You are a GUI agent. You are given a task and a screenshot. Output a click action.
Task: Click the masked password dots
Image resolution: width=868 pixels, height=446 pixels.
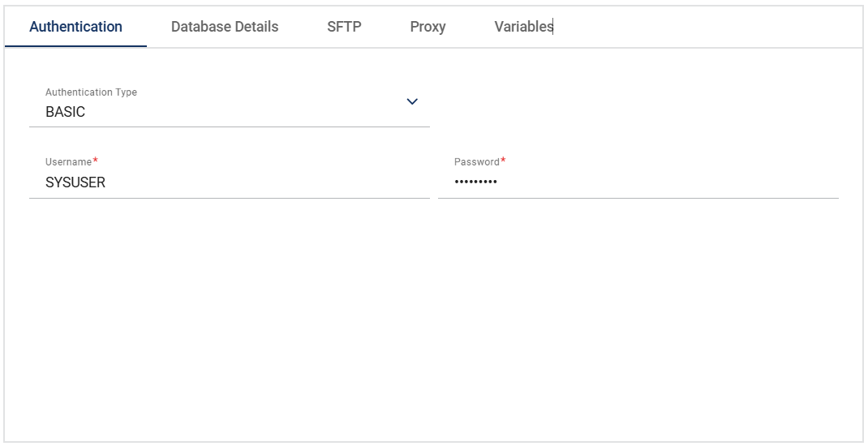tap(475, 182)
